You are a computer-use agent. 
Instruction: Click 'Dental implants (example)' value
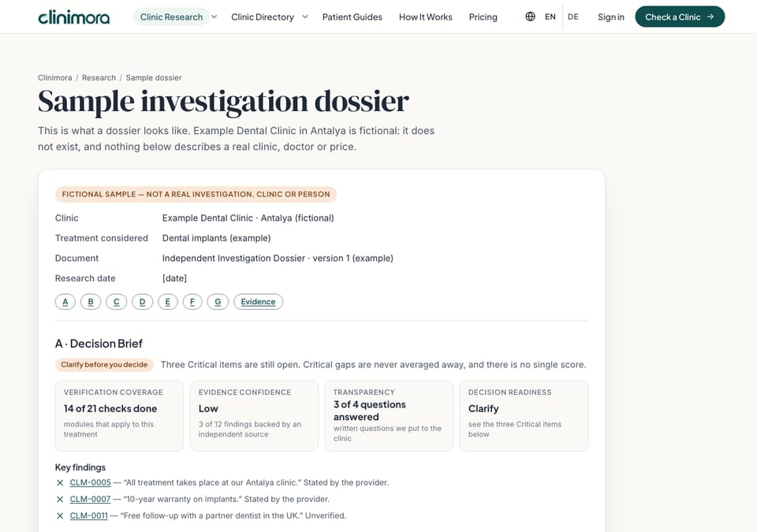click(216, 238)
